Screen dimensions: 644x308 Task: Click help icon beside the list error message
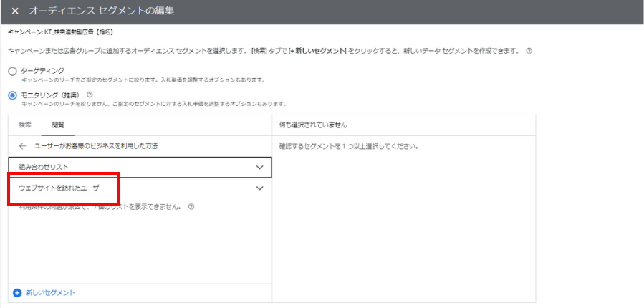coord(192,207)
